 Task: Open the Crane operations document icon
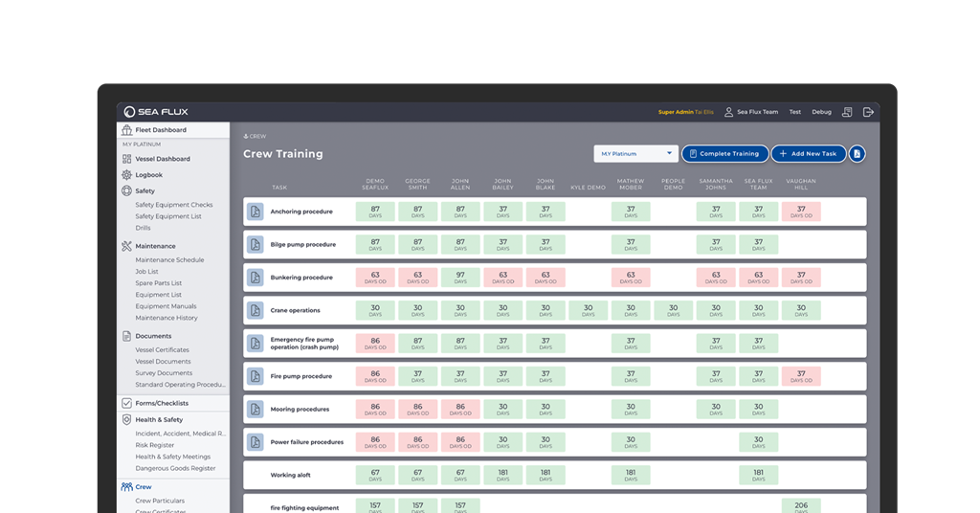click(255, 310)
